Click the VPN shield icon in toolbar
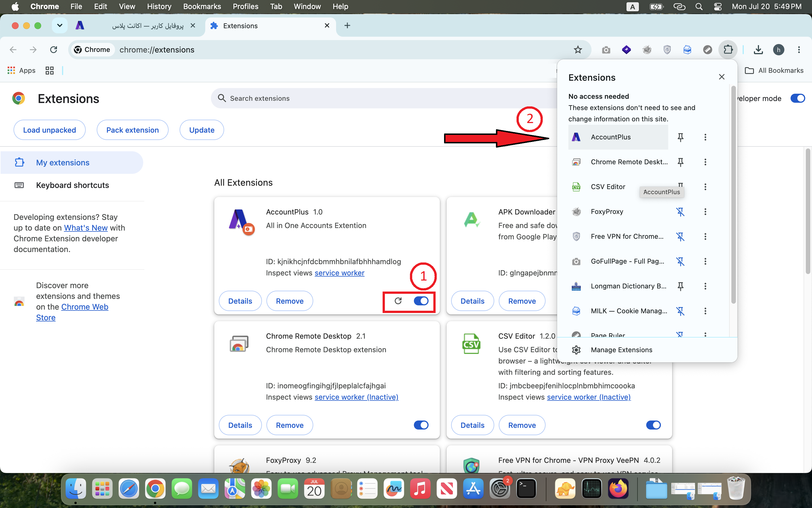The width and height of the screenshot is (812, 508). [x=667, y=50]
